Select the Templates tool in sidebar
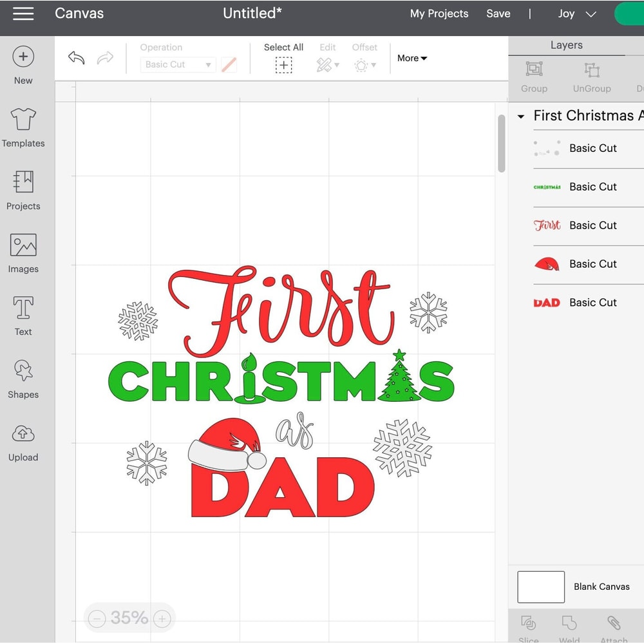Viewport: 644px width, 644px height. tap(23, 127)
